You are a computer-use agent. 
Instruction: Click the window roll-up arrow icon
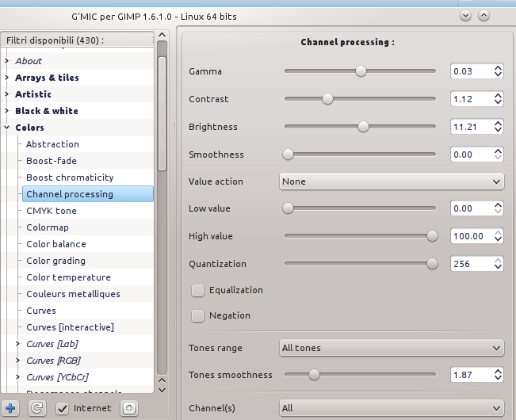[484, 16]
